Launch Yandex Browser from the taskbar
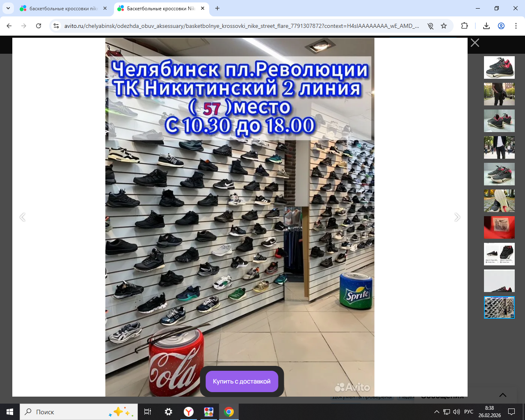The image size is (525, 420). pyautogui.click(x=189, y=412)
